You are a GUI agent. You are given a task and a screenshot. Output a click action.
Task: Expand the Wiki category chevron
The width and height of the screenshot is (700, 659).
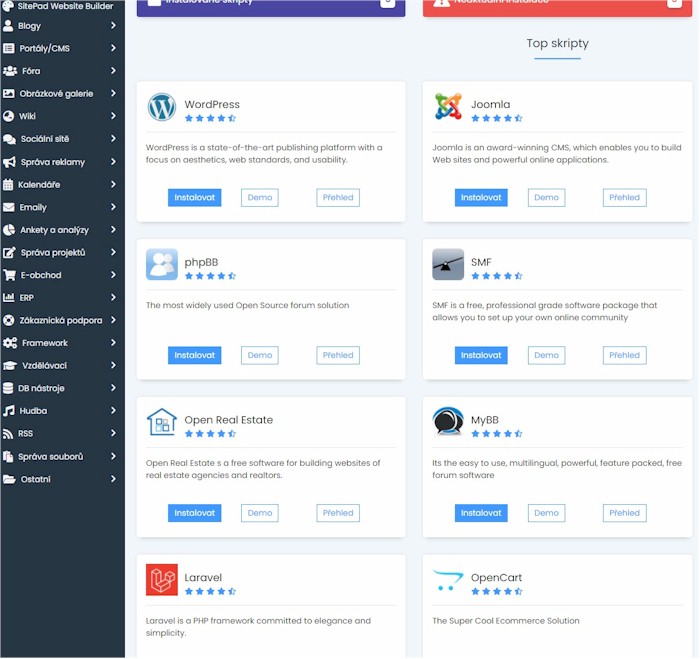[113, 116]
